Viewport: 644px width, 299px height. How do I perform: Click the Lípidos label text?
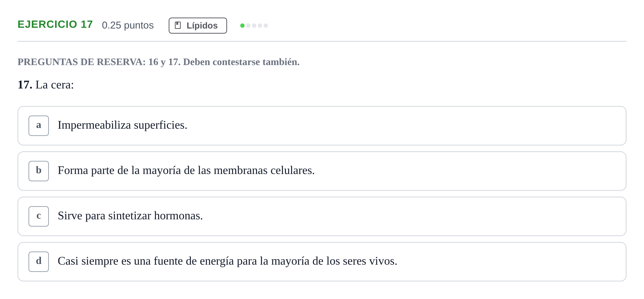pos(202,26)
